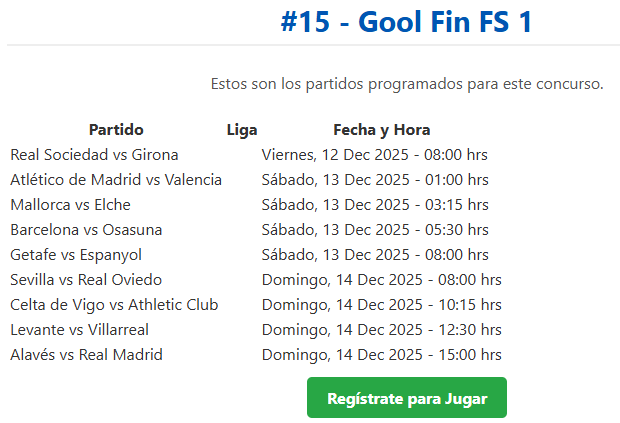
Task: Select the Real Sociedad vs Girona match
Action: click(94, 155)
